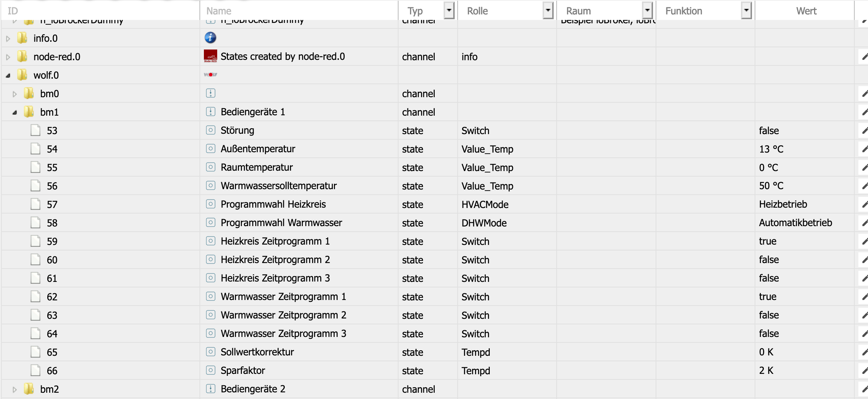
Task: Select state 57 Programmwahl Heizkreis
Action: click(52, 204)
